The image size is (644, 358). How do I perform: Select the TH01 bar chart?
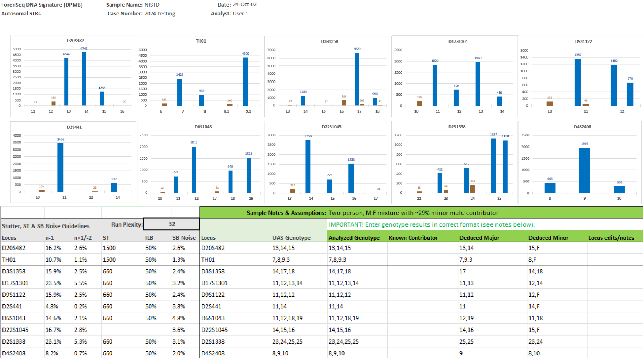(x=200, y=77)
